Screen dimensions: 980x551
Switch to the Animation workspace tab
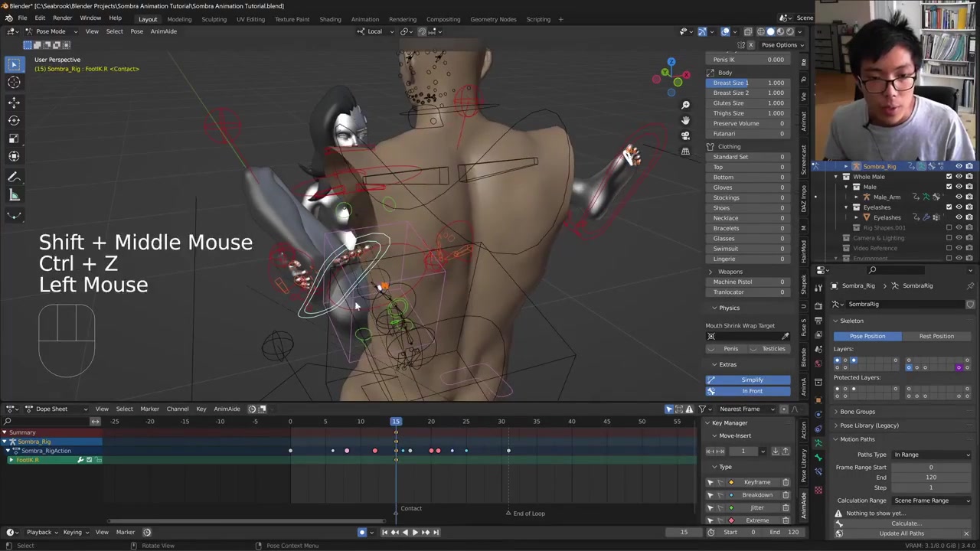coord(364,19)
